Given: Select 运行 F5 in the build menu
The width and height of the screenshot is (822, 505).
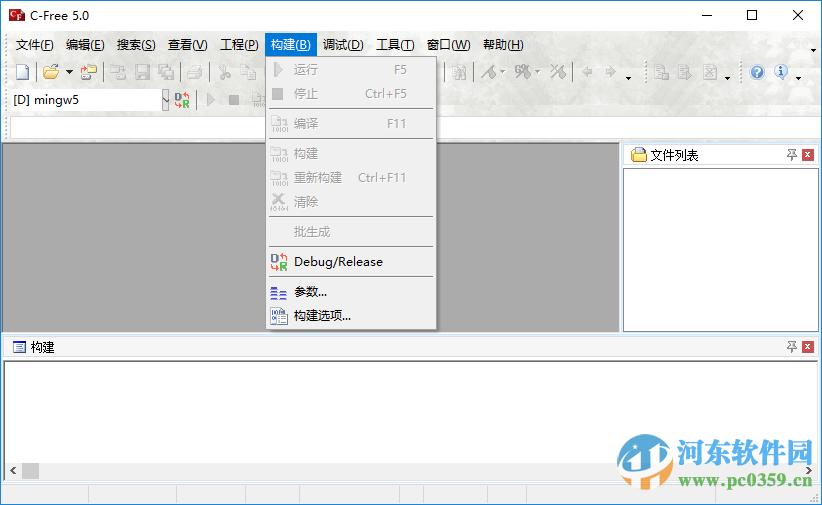Looking at the screenshot, I should click(351, 70).
